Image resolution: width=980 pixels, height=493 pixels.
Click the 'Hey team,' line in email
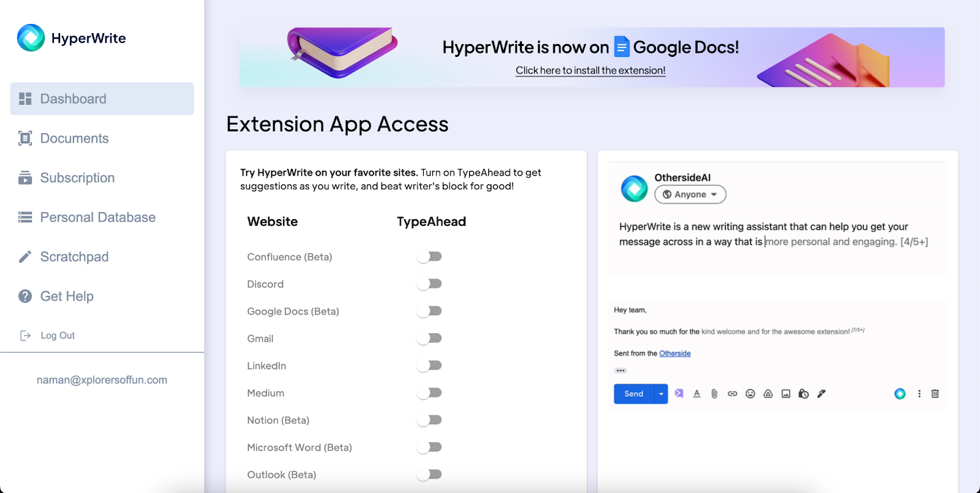(x=630, y=310)
